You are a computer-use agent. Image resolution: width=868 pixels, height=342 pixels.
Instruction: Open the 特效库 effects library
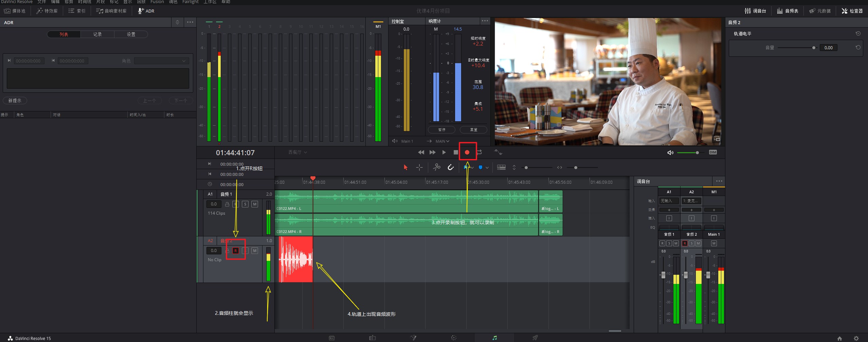pos(47,11)
